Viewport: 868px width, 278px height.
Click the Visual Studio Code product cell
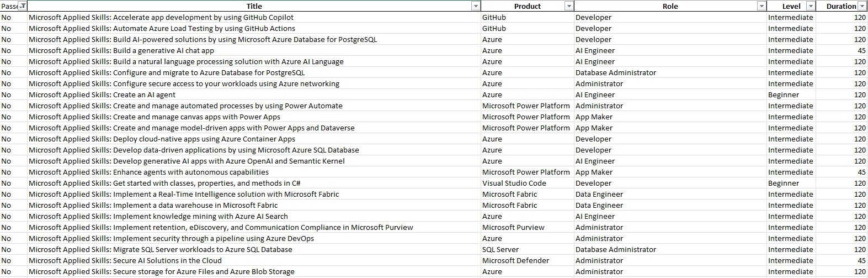coord(514,183)
